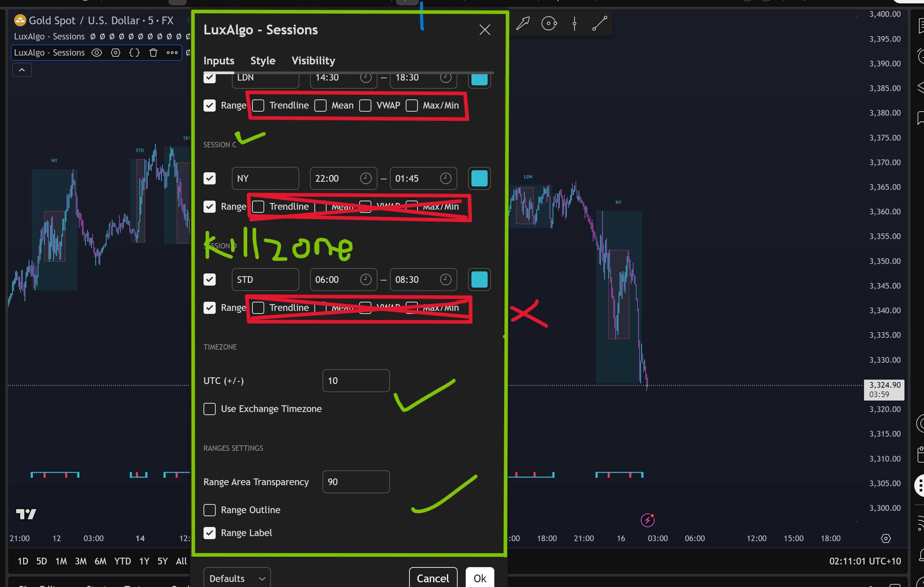Select the 3M time range
The width and height of the screenshot is (924, 587).
[81, 561]
